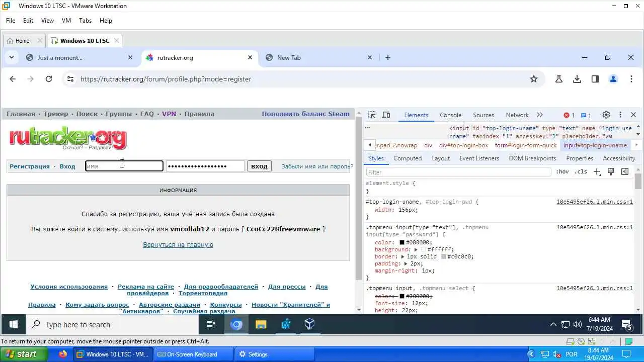
Task: Click the gray #c0c0c0 border swatch
Action: (444, 256)
